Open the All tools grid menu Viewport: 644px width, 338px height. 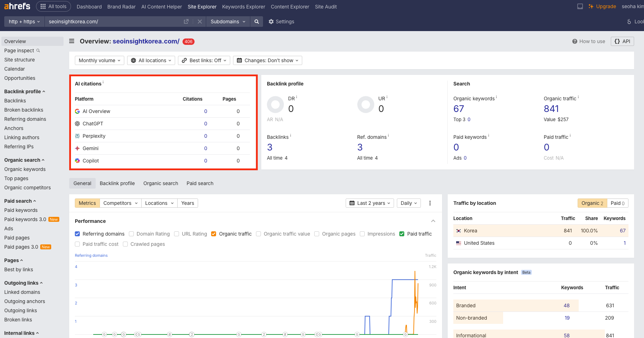tap(53, 6)
